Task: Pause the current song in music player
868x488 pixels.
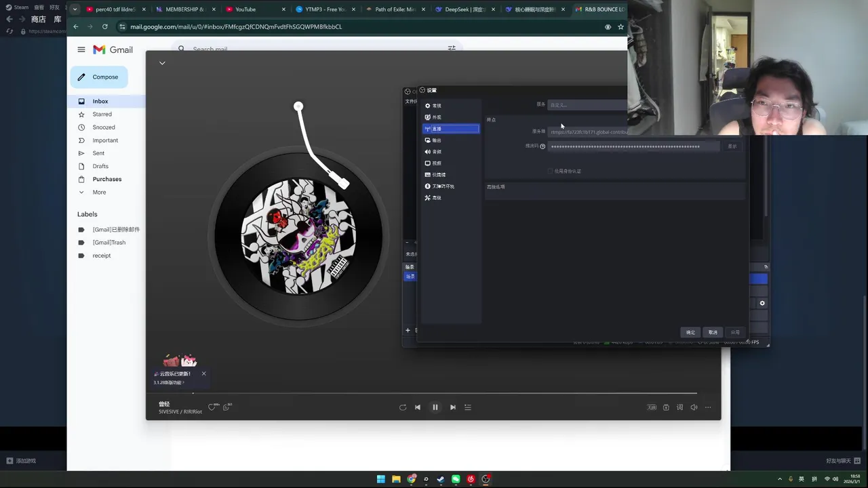Action: 435,407
